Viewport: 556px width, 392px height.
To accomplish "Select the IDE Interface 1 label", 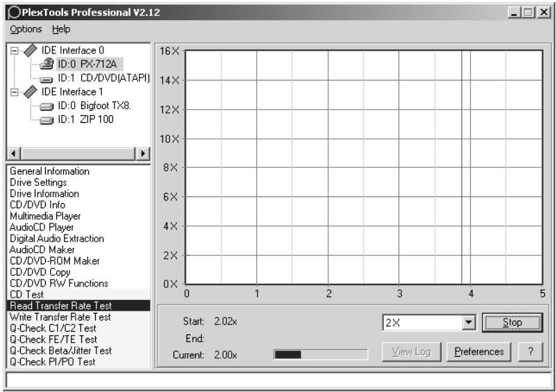I will (x=72, y=92).
